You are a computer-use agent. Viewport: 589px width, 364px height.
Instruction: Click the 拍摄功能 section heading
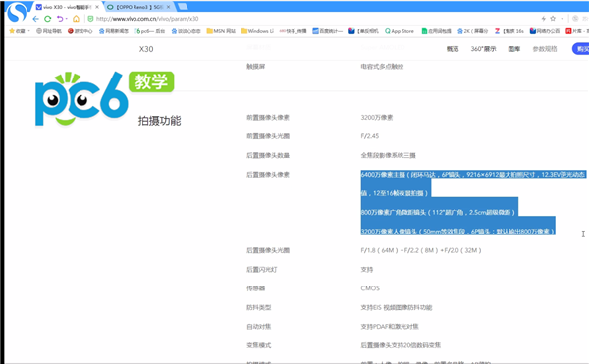(x=160, y=121)
